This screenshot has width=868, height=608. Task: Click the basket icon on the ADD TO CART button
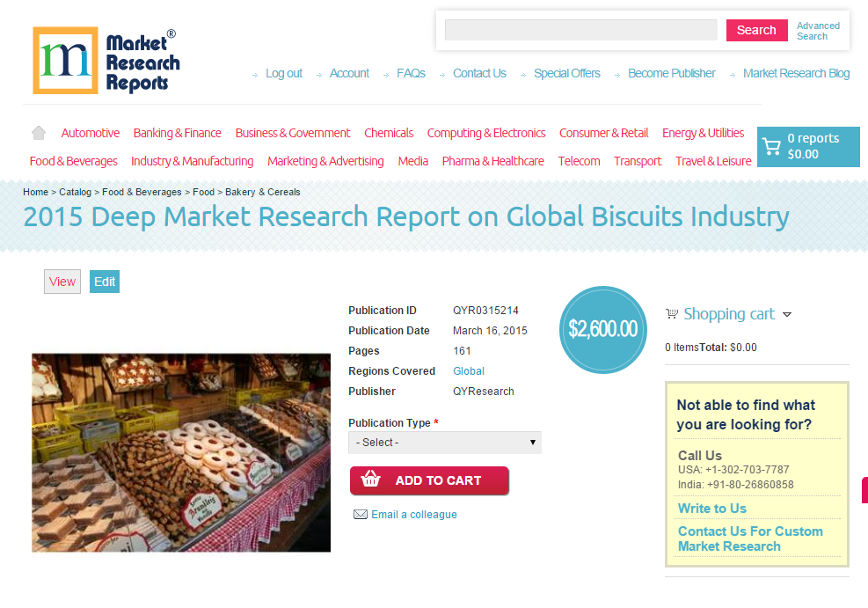372,480
